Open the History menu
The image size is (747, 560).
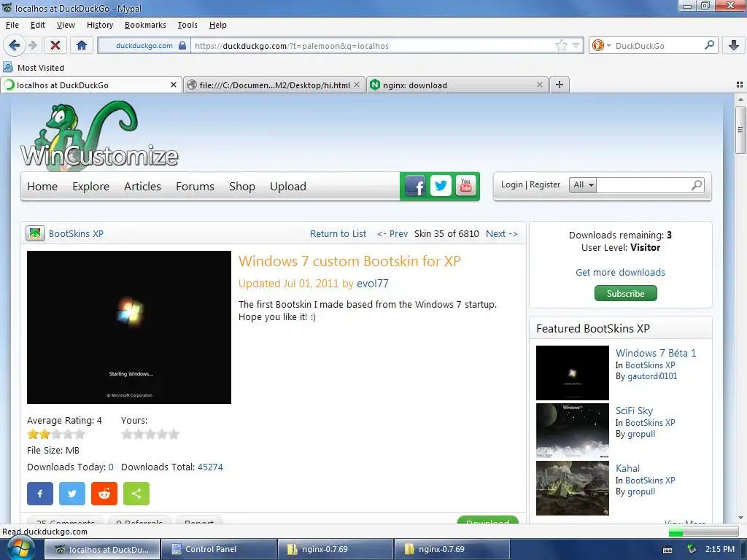(100, 25)
